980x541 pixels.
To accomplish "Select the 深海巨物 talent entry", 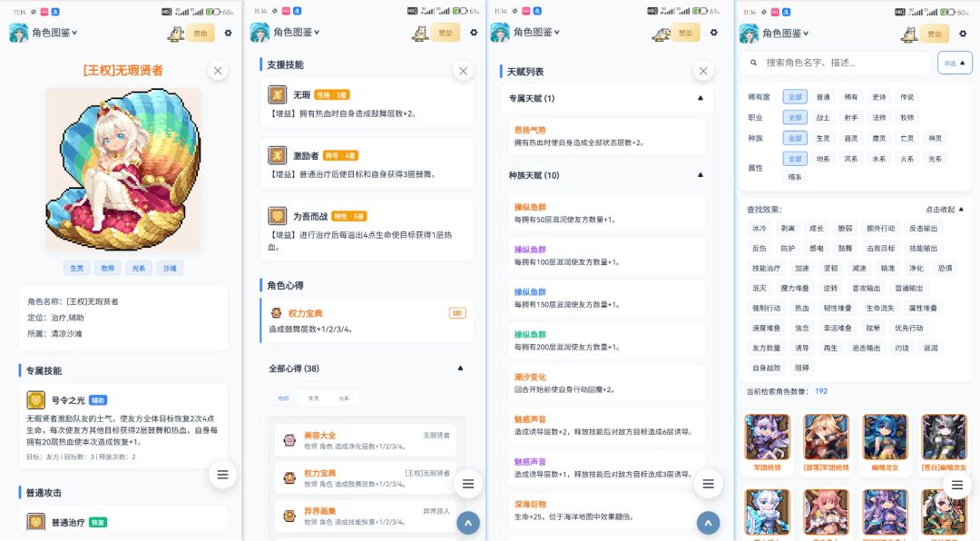I will (x=606, y=510).
